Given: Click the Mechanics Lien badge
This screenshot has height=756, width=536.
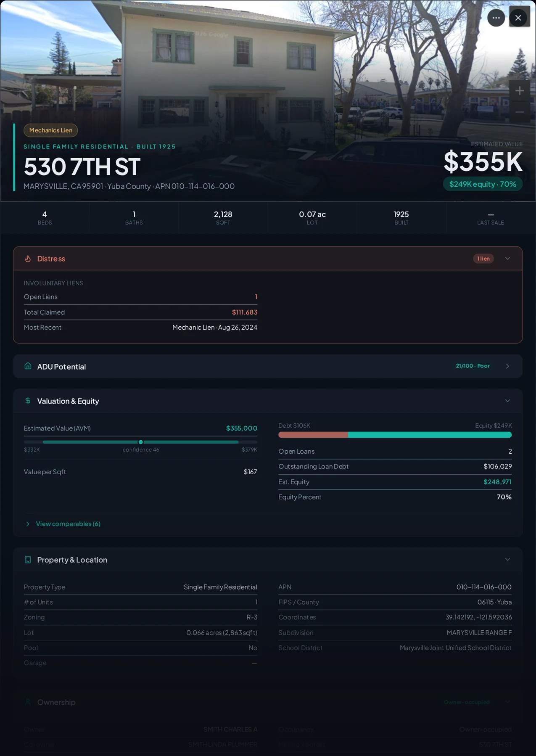Looking at the screenshot, I should coord(51,130).
